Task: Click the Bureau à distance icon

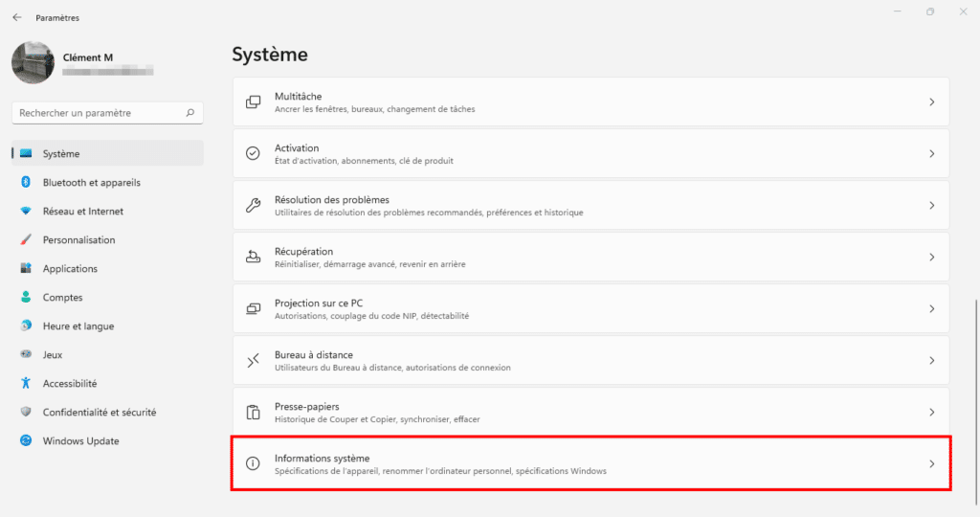Action: point(254,360)
